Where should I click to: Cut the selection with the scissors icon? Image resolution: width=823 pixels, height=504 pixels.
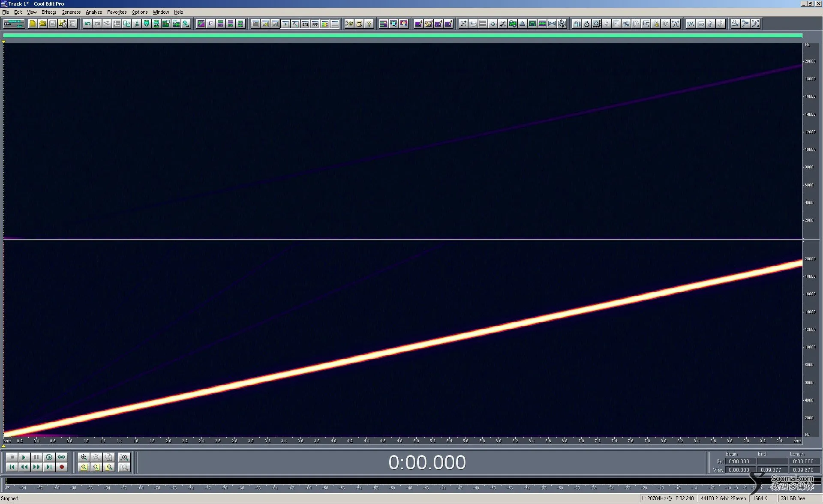[x=137, y=24]
